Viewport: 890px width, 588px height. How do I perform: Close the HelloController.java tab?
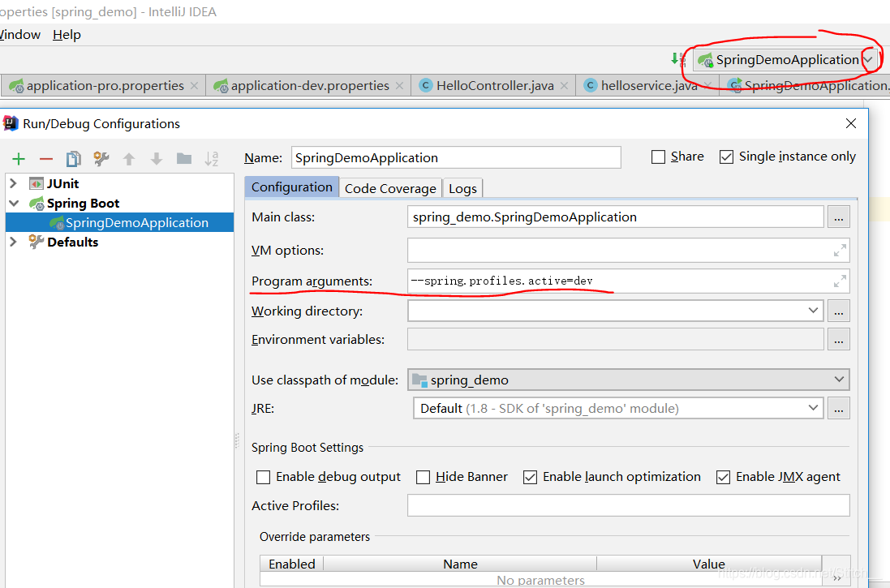click(564, 86)
